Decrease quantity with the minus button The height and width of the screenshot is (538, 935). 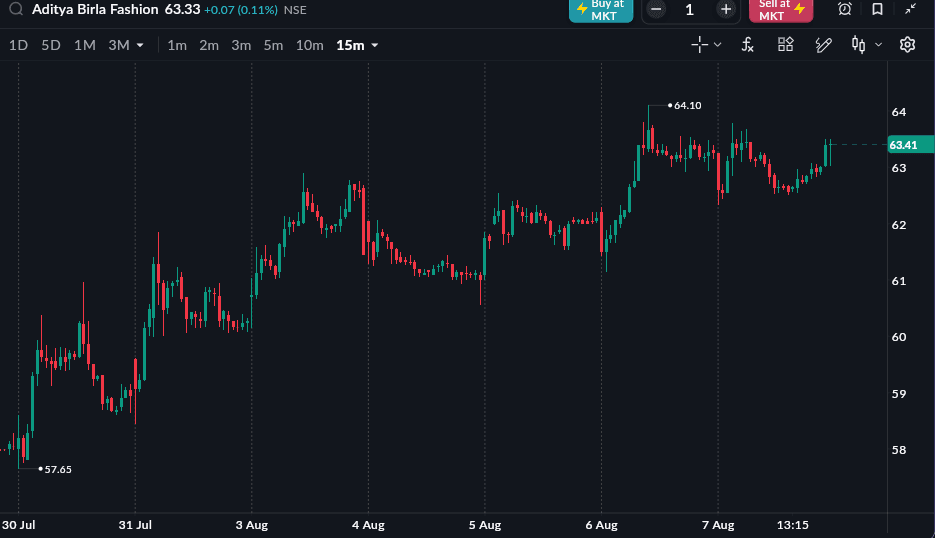click(656, 10)
